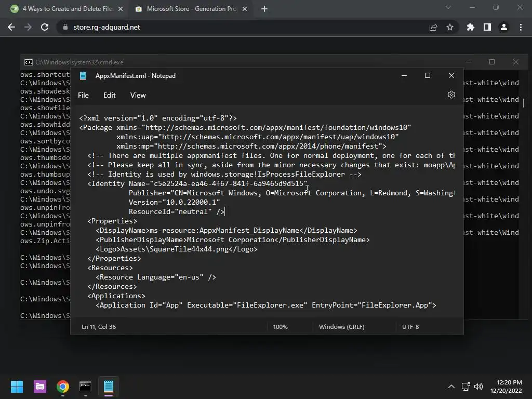Click the Version="10.0.22000.1" line
Viewport: 532px width, 399px height.
pyautogui.click(x=175, y=202)
